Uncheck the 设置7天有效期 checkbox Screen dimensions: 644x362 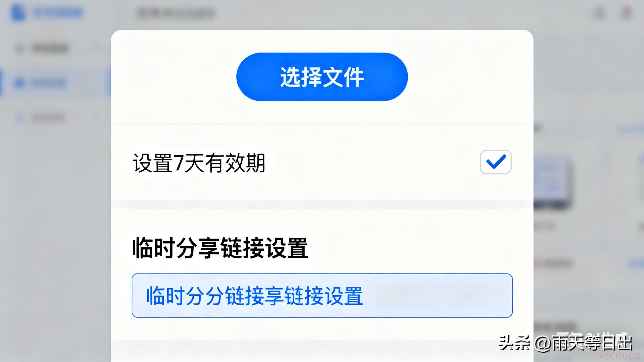pos(495,162)
